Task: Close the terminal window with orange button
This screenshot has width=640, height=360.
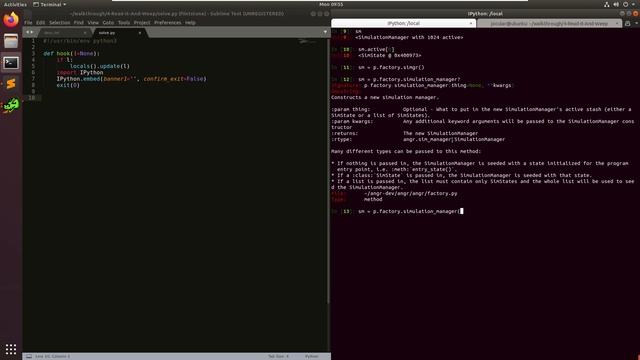Action: (x=636, y=13)
